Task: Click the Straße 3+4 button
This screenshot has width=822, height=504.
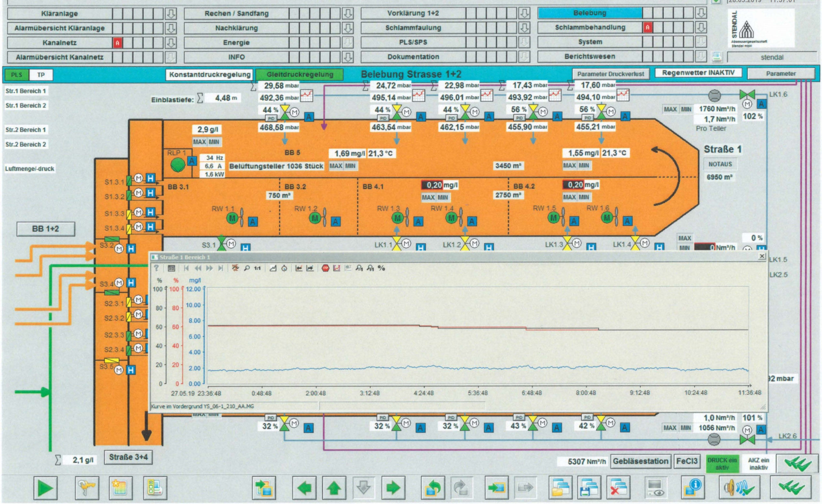Action: tap(128, 457)
